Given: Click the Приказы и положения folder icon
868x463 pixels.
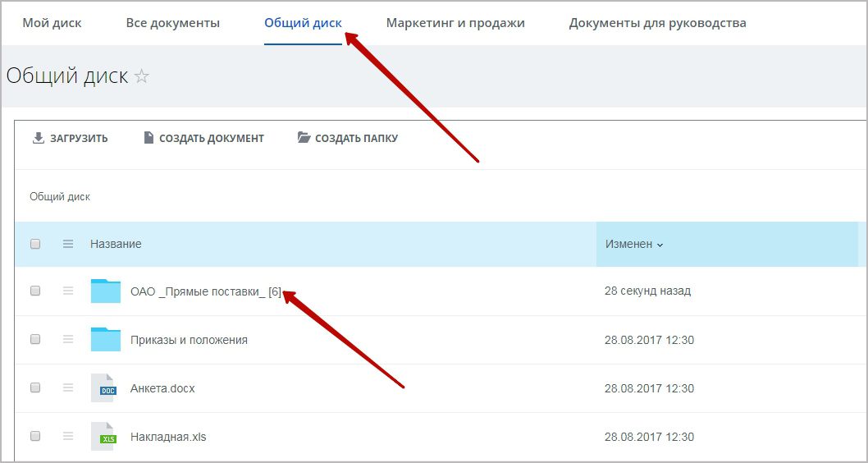Looking at the screenshot, I should tap(106, 340).
